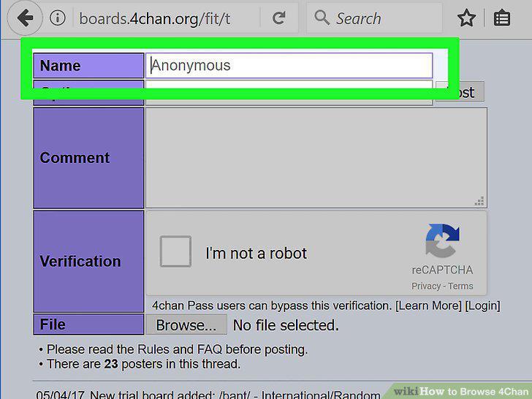Click the FAQ link

[209, 349]
